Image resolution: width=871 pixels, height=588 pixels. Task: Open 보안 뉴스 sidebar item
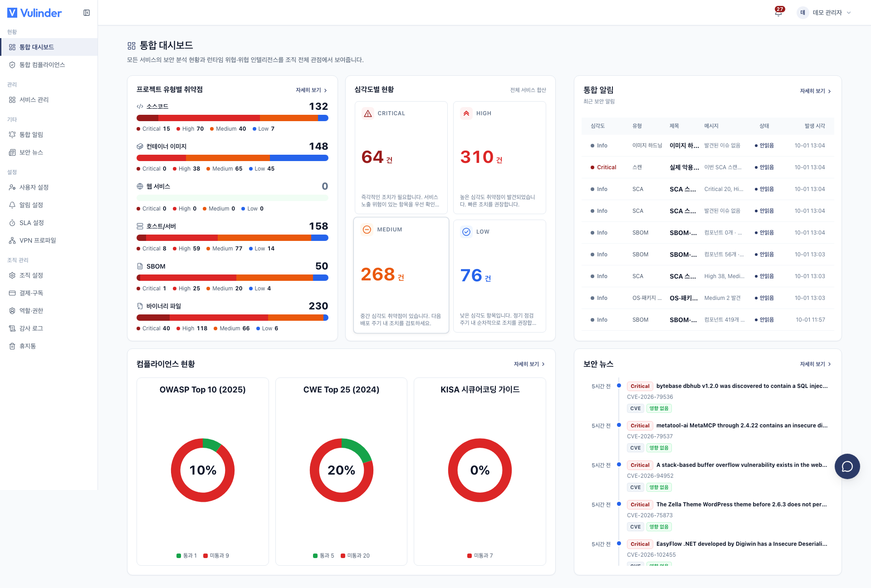[x=49, y=152]
